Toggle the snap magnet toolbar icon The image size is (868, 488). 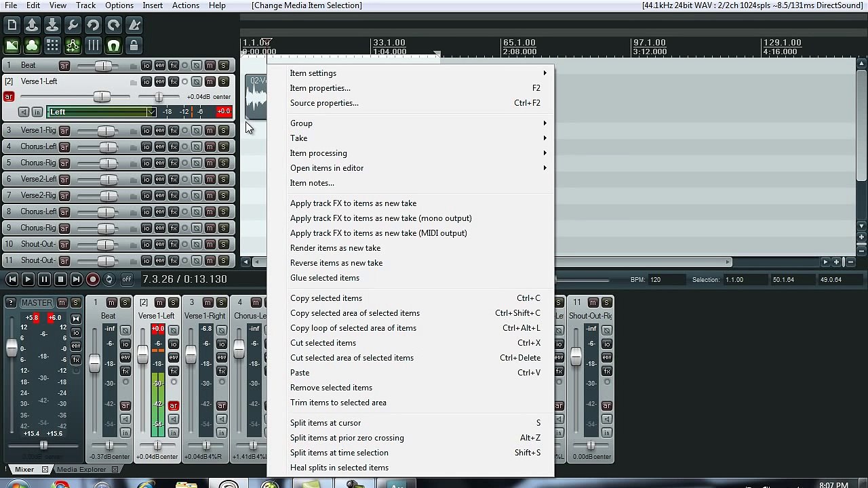pyautogui.click(x=113, y=46)
